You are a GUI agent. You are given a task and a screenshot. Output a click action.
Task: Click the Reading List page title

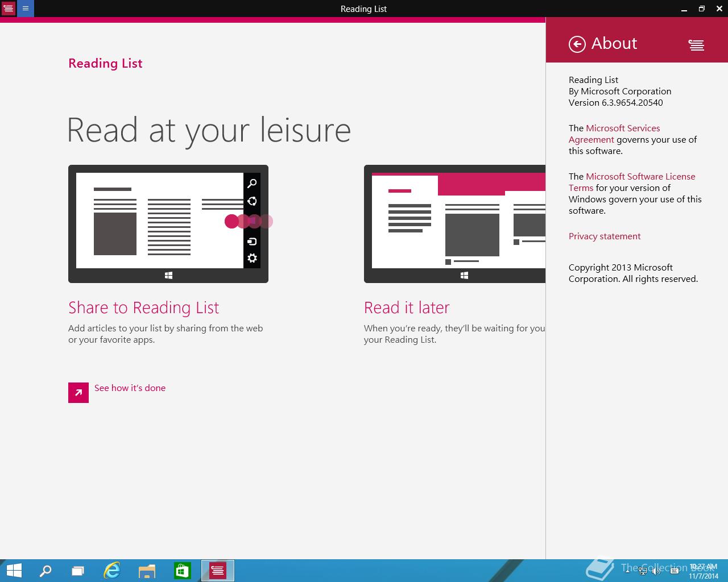coord(105,63)
